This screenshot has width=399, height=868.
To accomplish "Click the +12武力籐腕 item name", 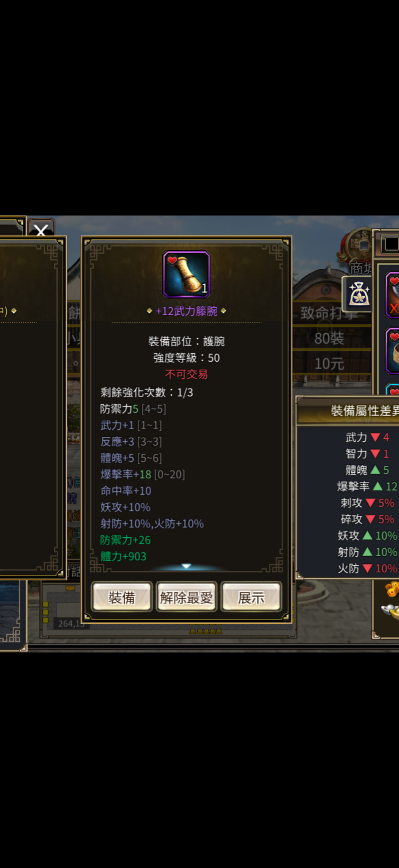I will point(186,311).
